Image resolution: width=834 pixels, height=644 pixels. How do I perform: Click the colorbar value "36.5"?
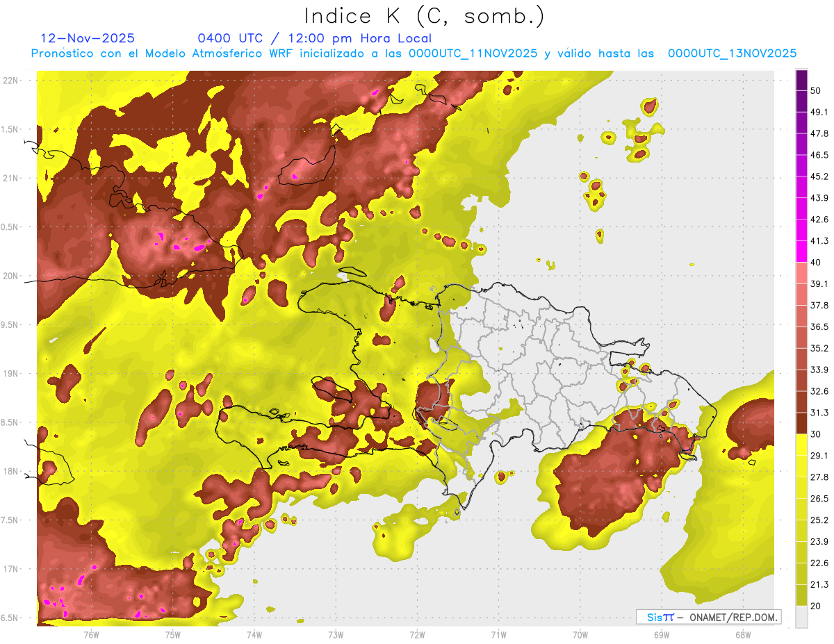(x=820, y=327)
